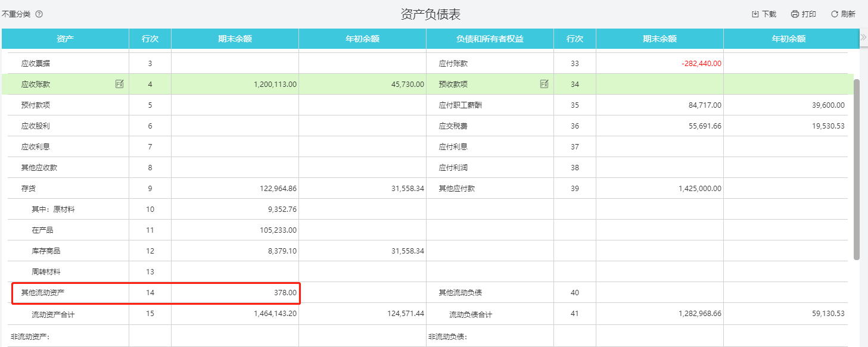Select the 预收款项 row label
Viewport: 868px width, 347px height.
coord(453,84)
